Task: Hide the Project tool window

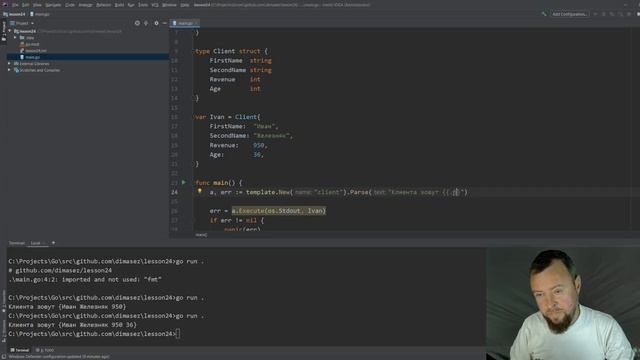Action: pos(164,23)
